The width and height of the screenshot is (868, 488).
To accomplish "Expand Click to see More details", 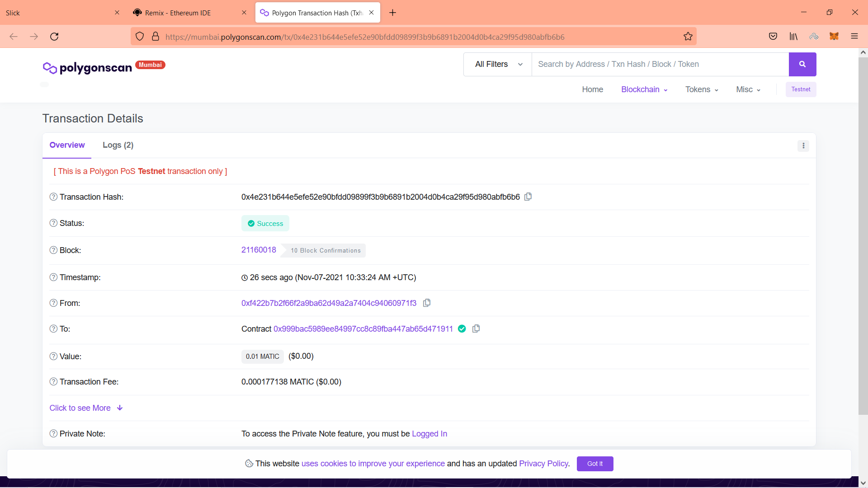I will [86, 408].
